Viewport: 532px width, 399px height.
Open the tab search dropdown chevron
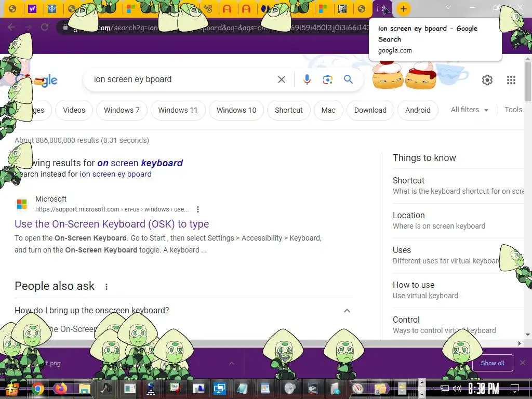pos(448,7)
